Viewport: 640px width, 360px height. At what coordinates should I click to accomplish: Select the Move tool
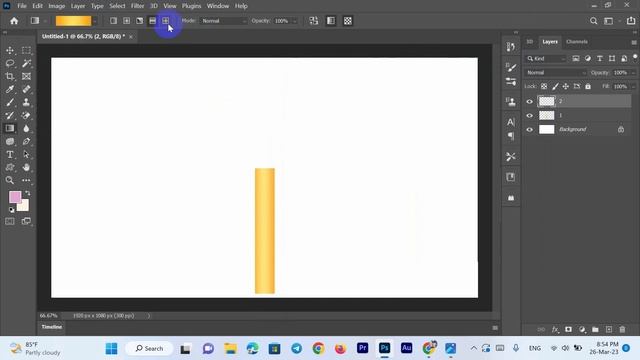[10, 50]
